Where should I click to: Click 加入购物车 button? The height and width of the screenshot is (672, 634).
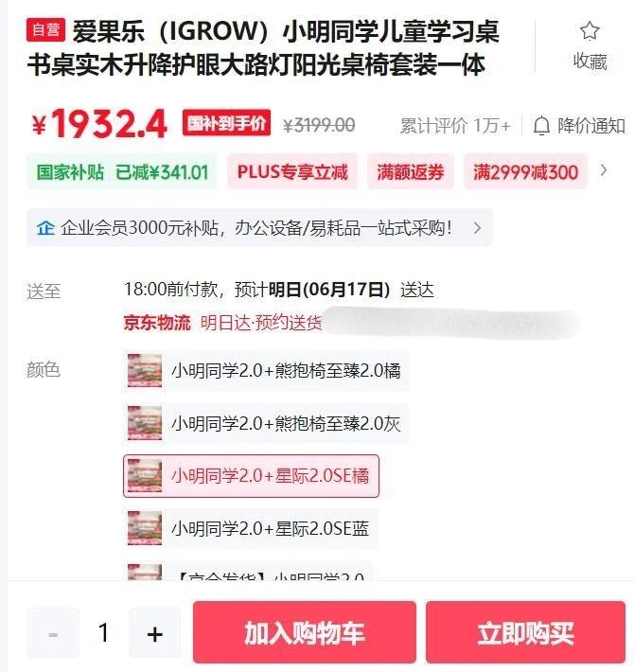click(305, 632)
